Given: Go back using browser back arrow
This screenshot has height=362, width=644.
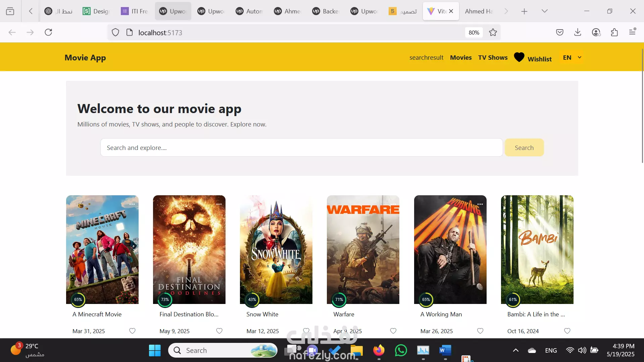Looking at the screenshot, I should pyautogui.click(x=12, y=32).
